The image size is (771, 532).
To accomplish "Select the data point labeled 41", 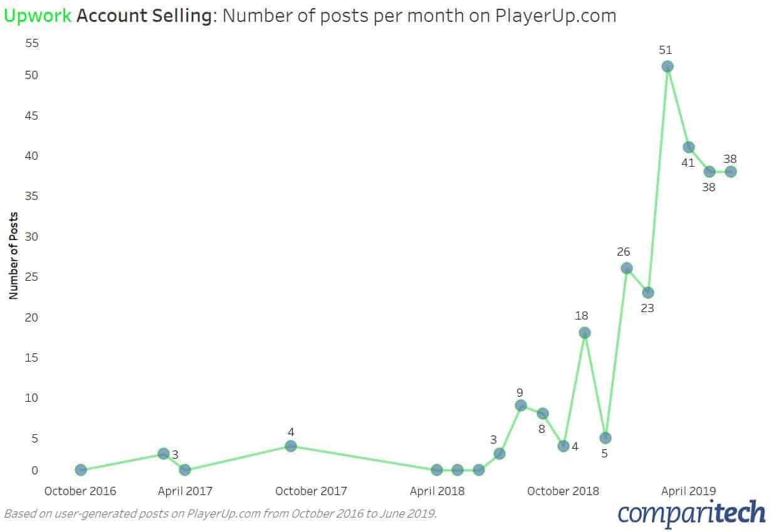I will [x=688, y=147].
